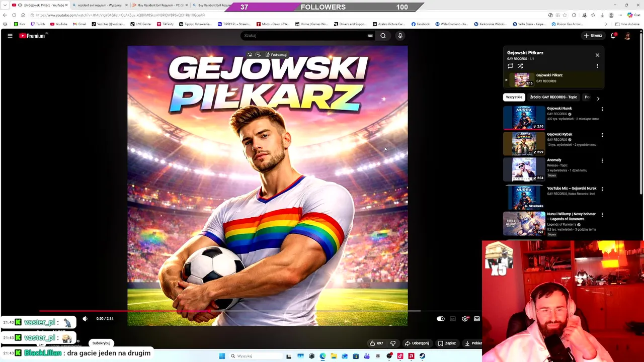Screen dimensions: 644x362
Task: Play the Gejowski Nurek thumbnail
Action: (x=524, y=117)
